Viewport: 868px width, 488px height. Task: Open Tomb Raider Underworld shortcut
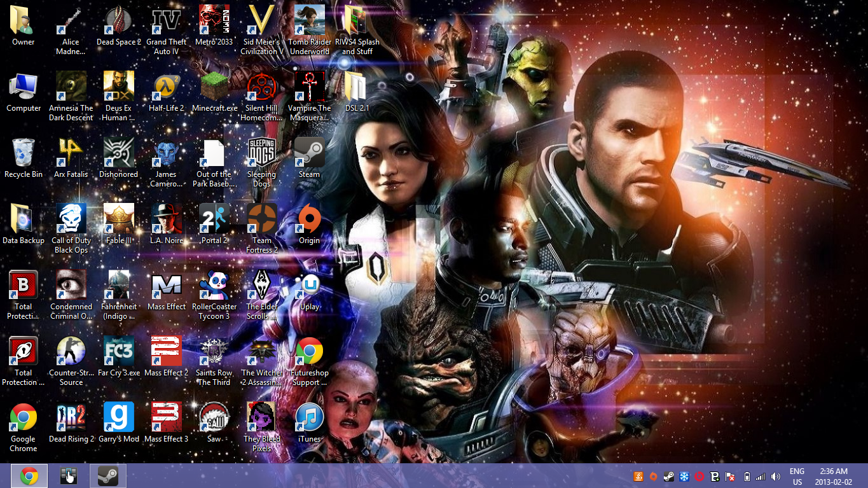(310, 31)
